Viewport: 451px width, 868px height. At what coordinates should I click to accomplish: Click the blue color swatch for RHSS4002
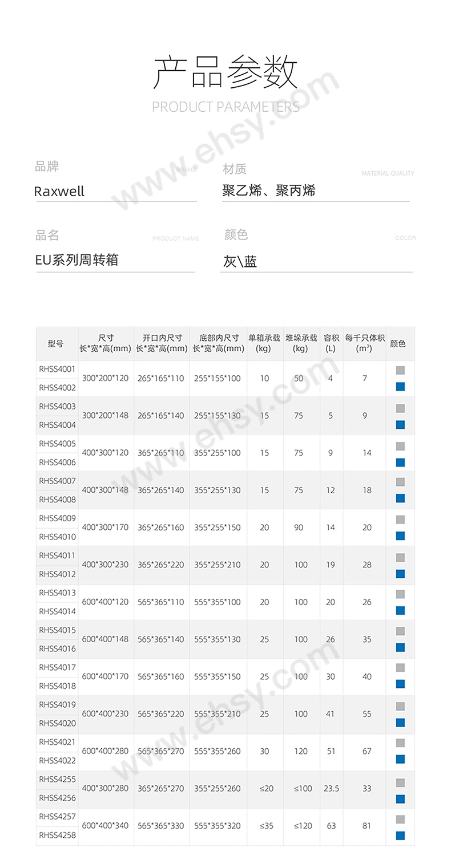400,387
